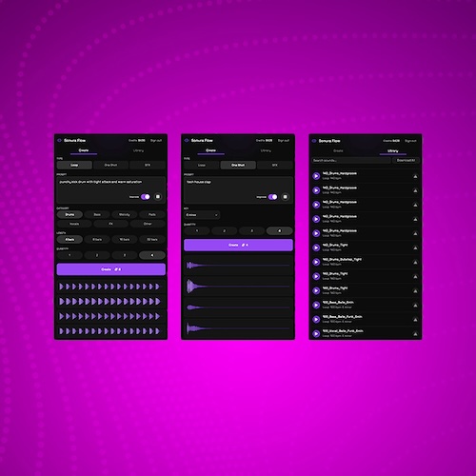Select the Vocals category chip
This screenshot has width=476, height=476.
(74, 224)
